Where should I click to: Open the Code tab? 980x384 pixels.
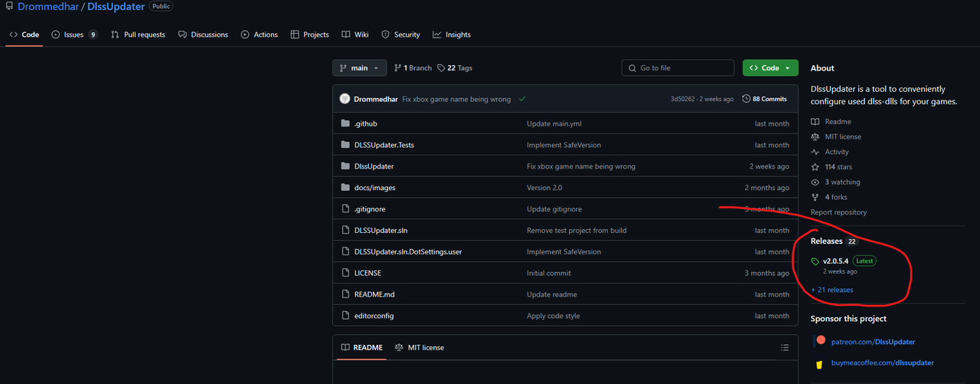click(24, 34)
